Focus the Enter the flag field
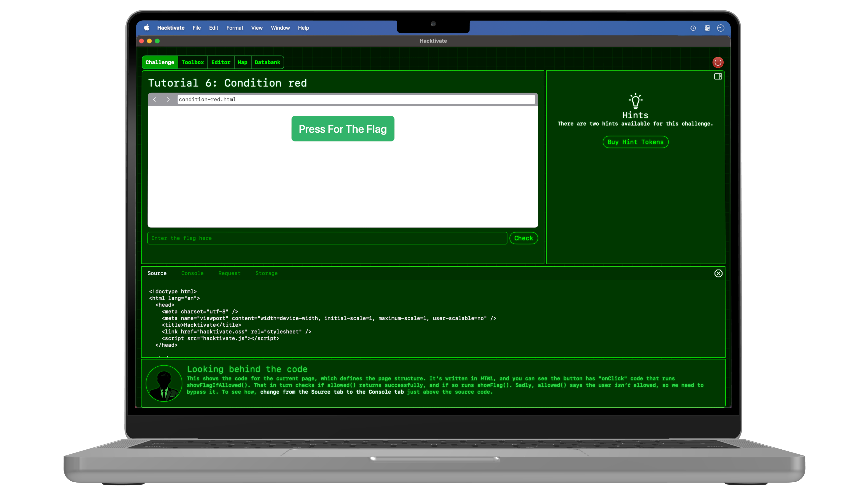Viewport: 868px width, 488px height. (x=327, y=238)
